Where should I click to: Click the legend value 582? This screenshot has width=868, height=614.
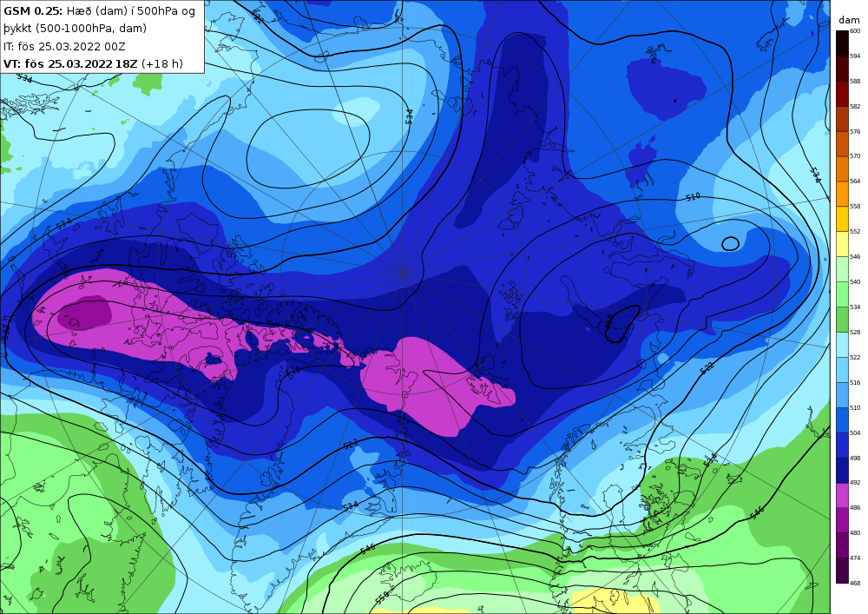click(855, 106)
